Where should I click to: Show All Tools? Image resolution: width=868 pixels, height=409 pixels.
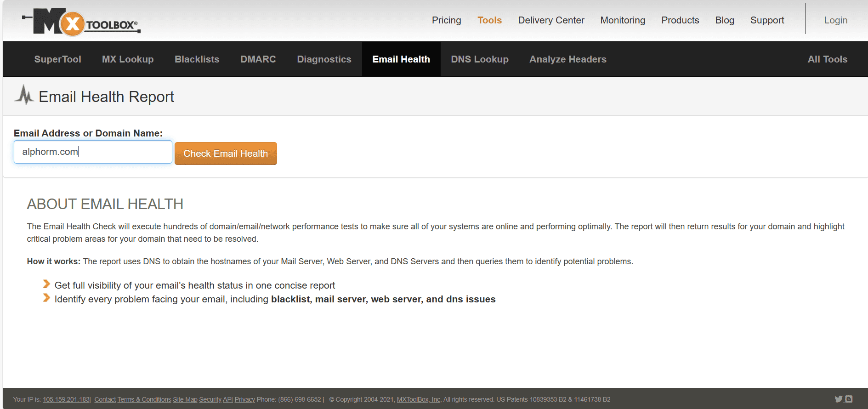pyautogui.click(x=827, y=59)
